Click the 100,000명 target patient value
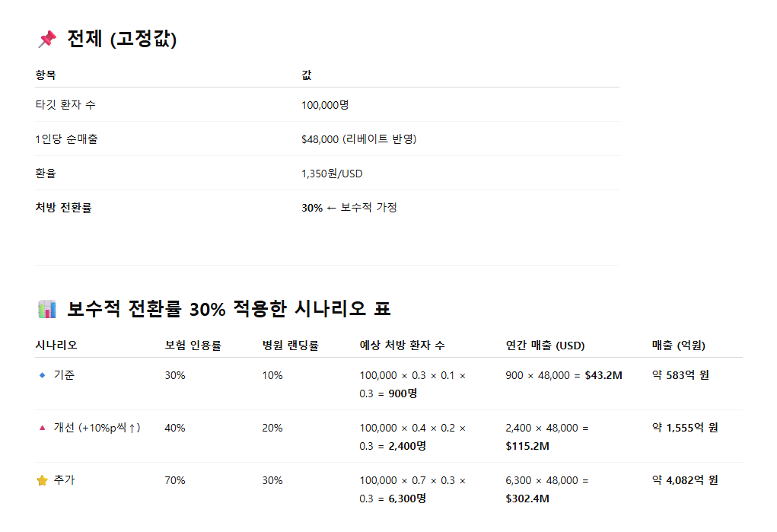The width and height of the screenshot is (777, 532). [x=325, y=104]
